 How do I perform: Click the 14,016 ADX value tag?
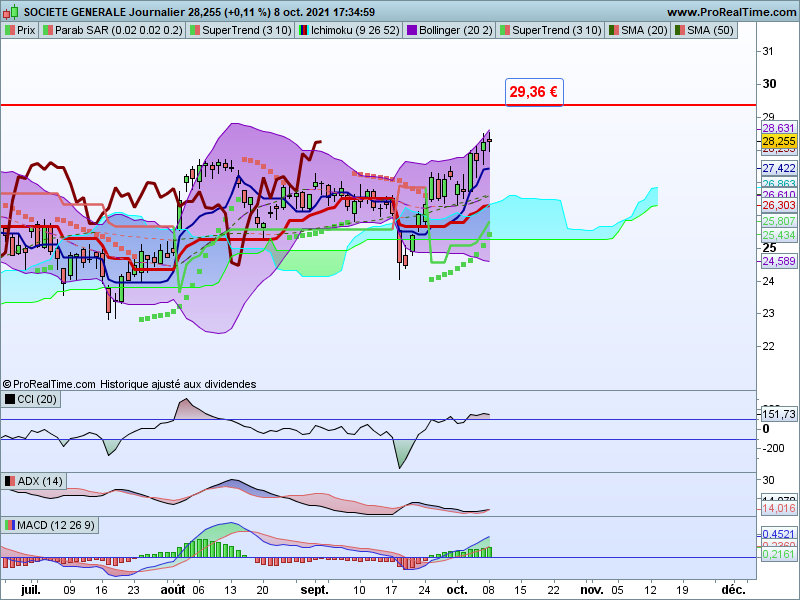[x=779, y=508]
